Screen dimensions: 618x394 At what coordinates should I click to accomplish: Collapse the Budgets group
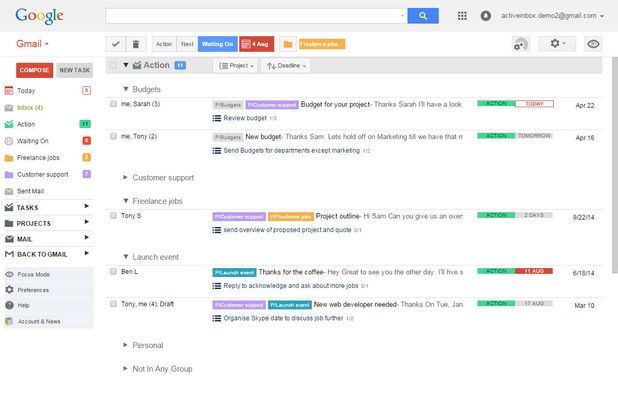[x=126, y=89]
